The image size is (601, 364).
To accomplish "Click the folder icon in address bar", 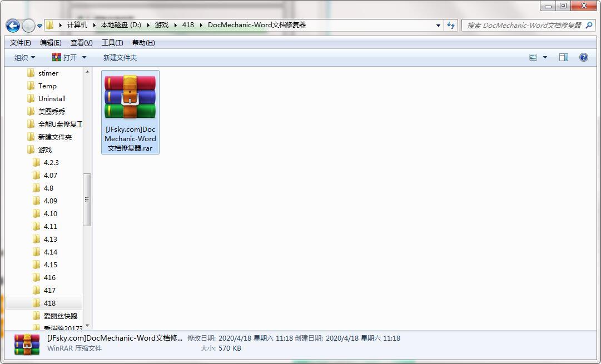I will (50, 26).
